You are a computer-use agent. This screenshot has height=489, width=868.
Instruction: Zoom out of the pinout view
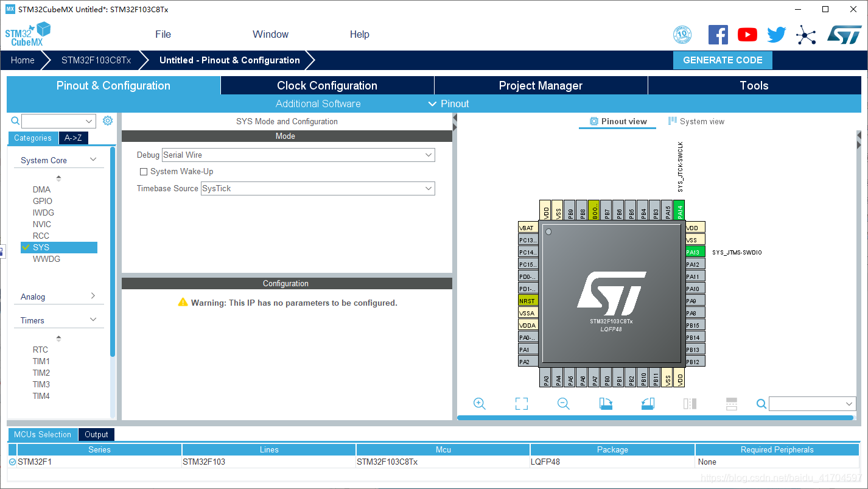pyautogui.click(x=563, y=403)
